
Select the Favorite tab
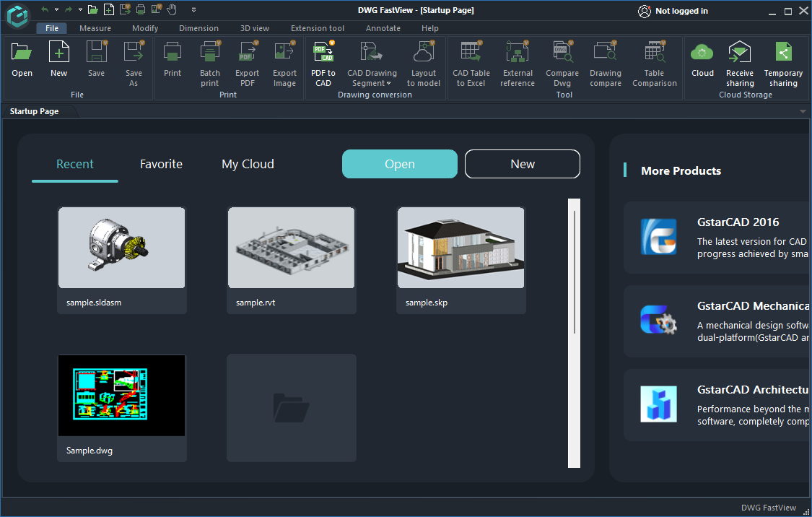[161, 164]
